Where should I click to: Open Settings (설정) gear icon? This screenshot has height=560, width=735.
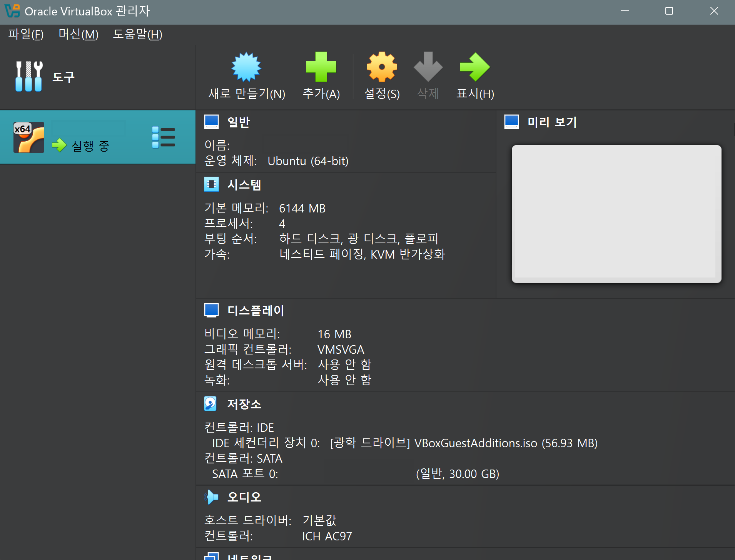pos(382,67)
